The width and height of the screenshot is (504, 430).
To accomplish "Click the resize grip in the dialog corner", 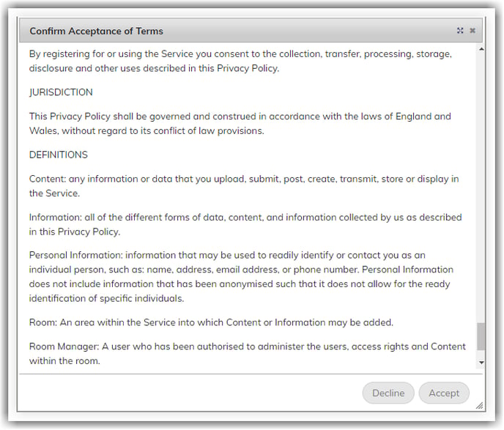I will (x=479, y=406).
